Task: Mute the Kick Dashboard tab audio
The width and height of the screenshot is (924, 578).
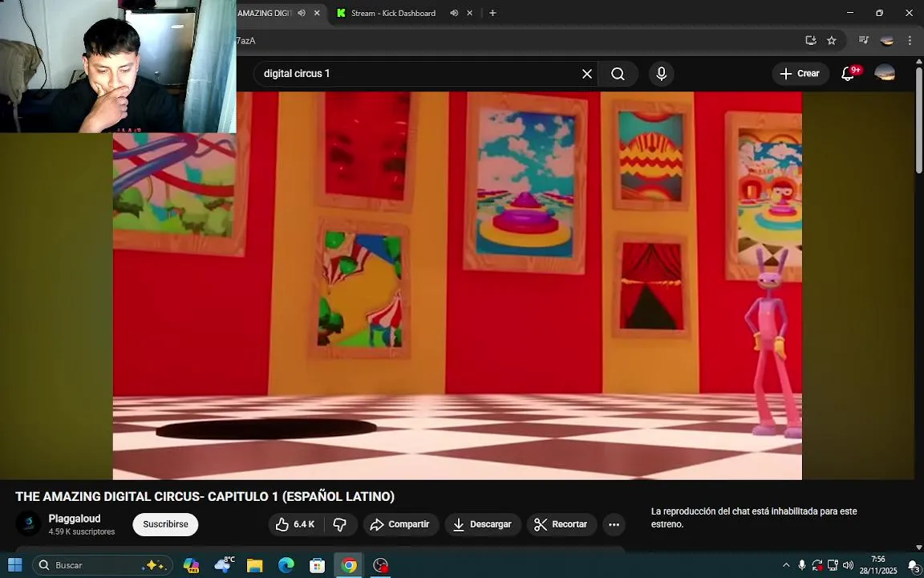Action: click(454, 13)
